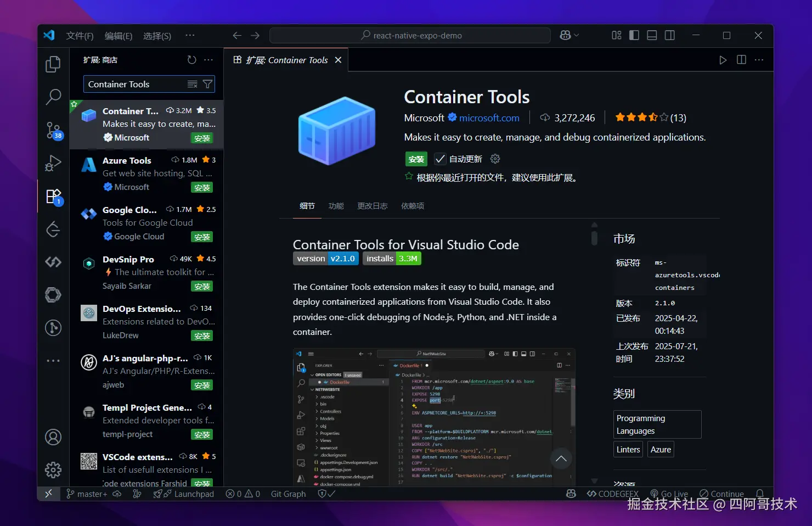Install Container Tools from the detail page

(x=416, y=159)
